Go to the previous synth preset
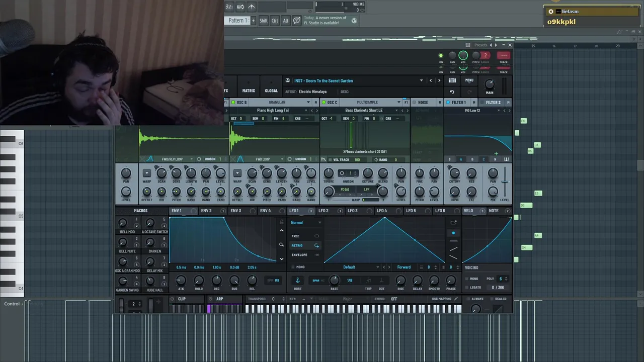This screenshot has height=362, width=644. coord(431,80)
